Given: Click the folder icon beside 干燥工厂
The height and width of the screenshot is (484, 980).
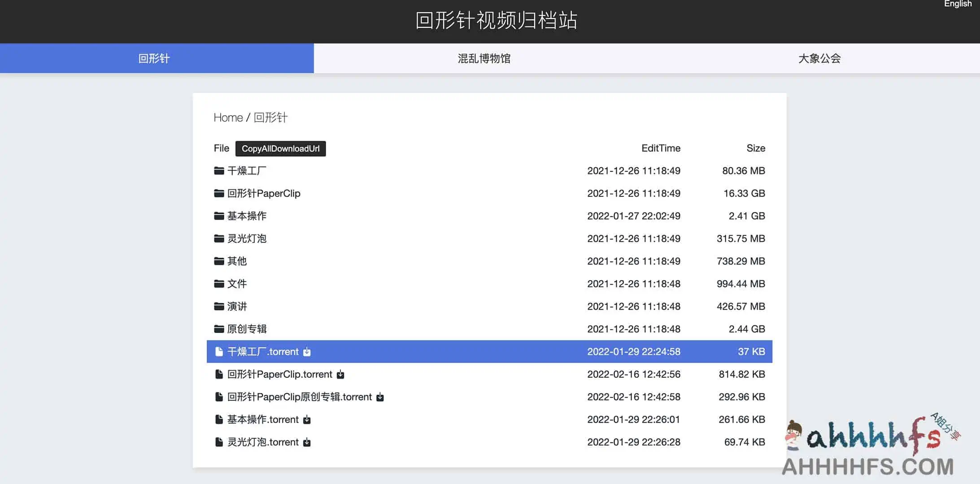Looking at the screenshot, I should pos(218,170).
